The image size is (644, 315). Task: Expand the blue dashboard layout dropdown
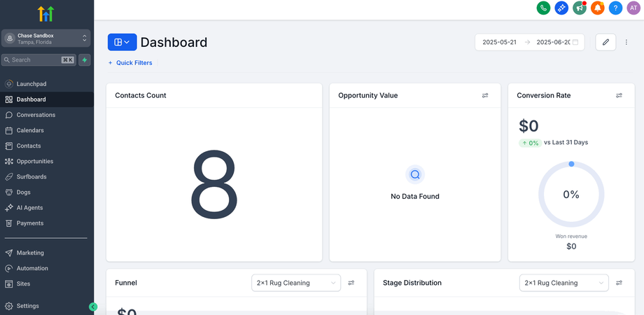(122, 42)
